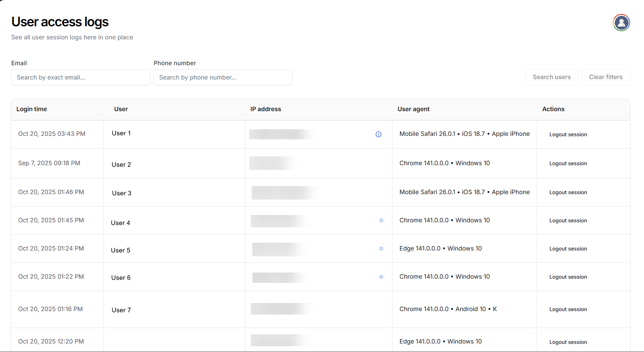Logout the Oct 20 12:20 PM session
The width and height of the screenshot is (644, 352).
pyautogui.click(x=568, y=342)
